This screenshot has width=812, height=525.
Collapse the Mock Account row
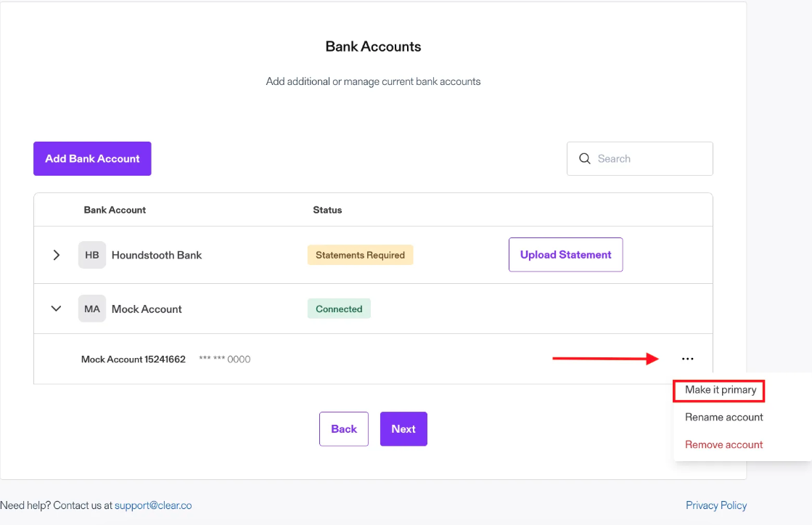(57, 309)
